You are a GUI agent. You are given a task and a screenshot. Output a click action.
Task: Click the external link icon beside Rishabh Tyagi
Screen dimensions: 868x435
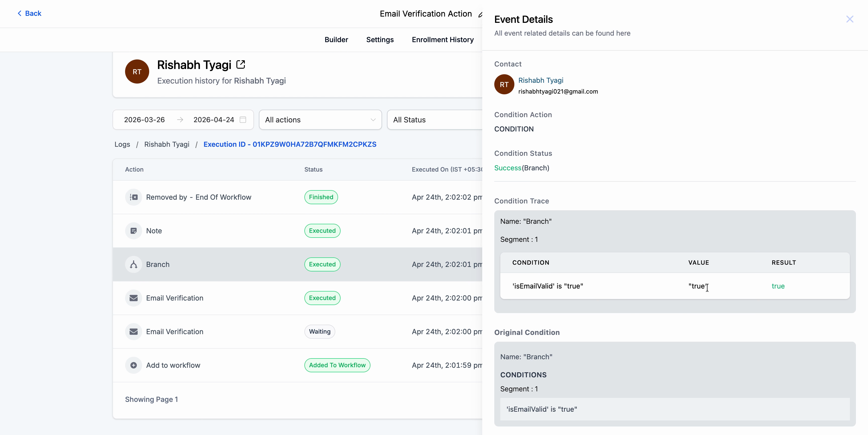click(241, 64)
